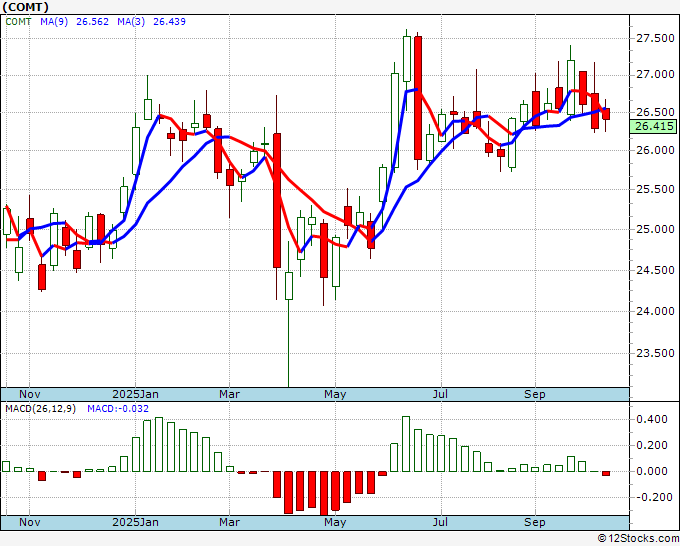Click May on the price chart time axis
This screenshot has width=680, height=546.
335,394
